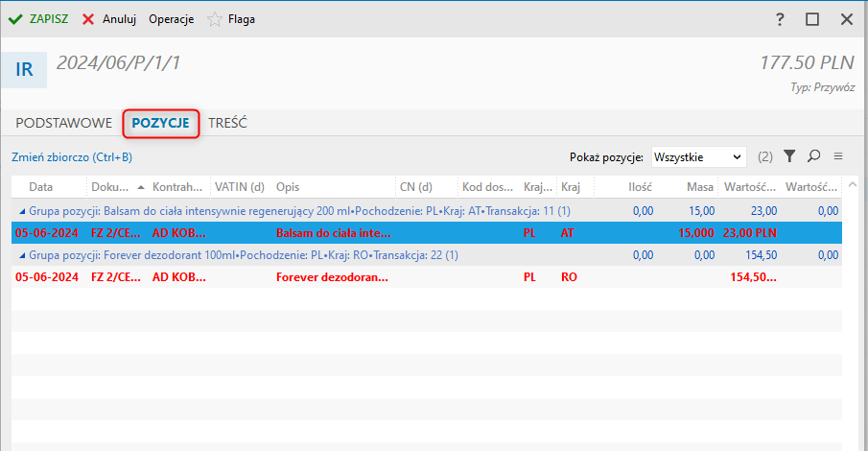The width and height of the screenshot is (868, 451).
Task: Switch to the TREŚĆ tab
Action: pos(227,123)
